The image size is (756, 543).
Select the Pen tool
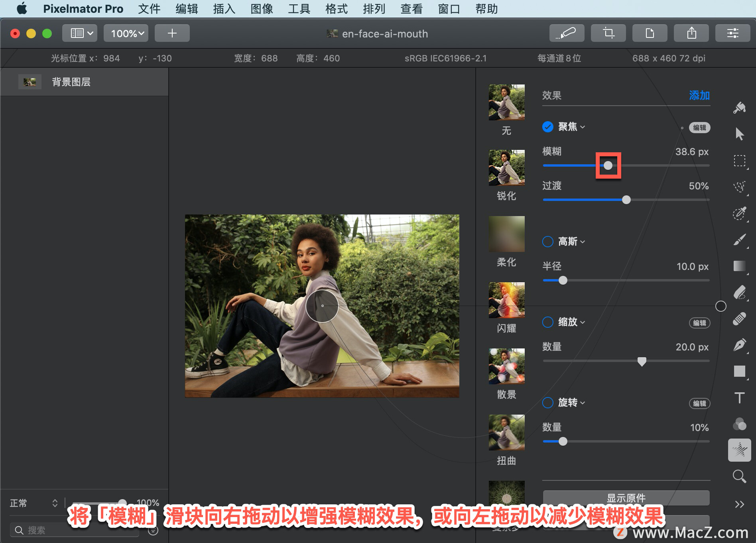click(x=740, y=345)
